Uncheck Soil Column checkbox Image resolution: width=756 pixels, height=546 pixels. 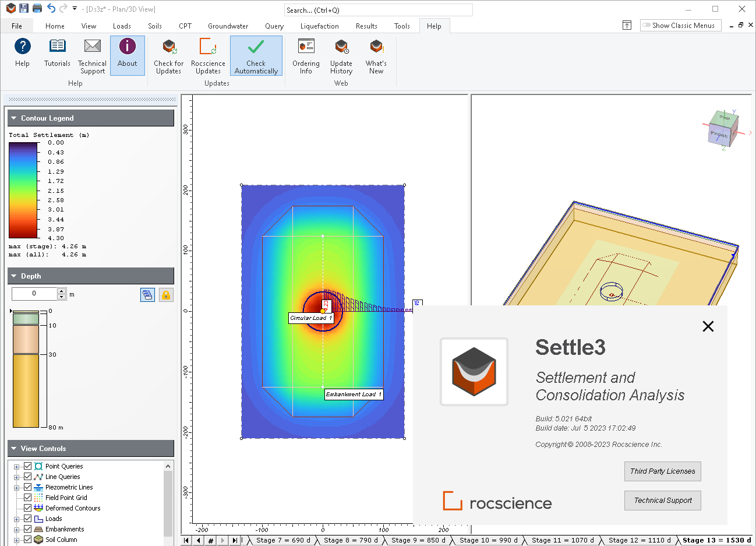(27, 540)
